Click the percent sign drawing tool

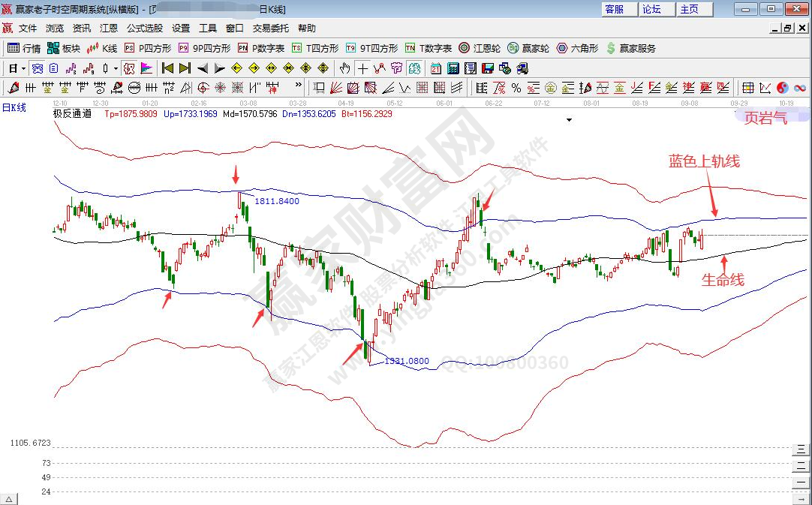(516, 88)
